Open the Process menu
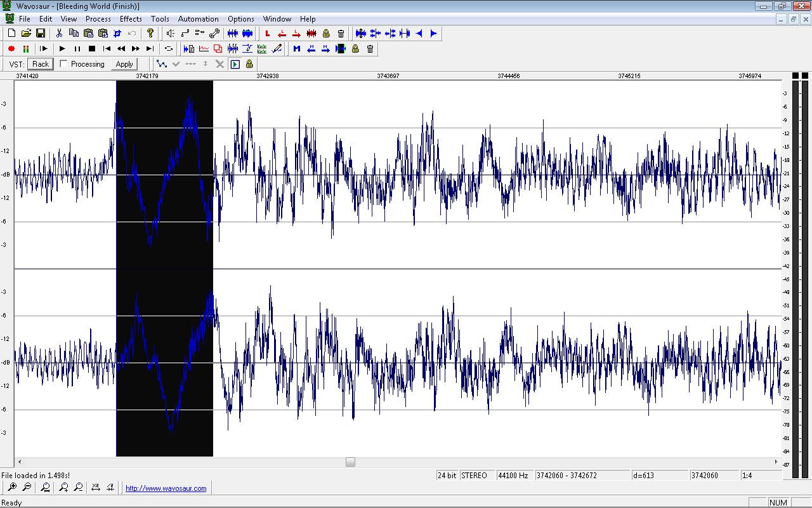The image size is (812, 508). pos(98,19)
